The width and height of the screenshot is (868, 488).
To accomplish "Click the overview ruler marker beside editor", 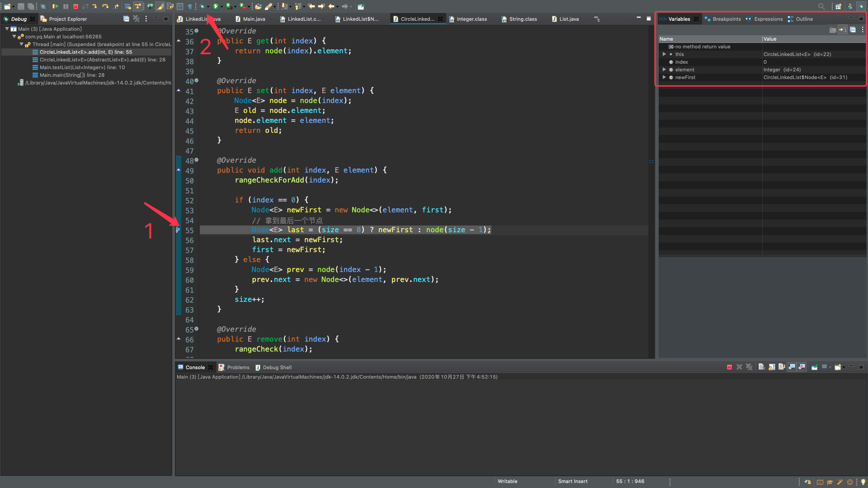I will click(651, 161).
